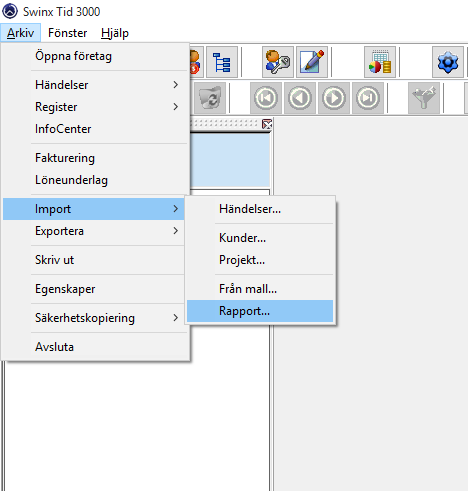Screen dimensions: 468x491
Task: Open the chart and calendar report icon
Action: [380, 62]
